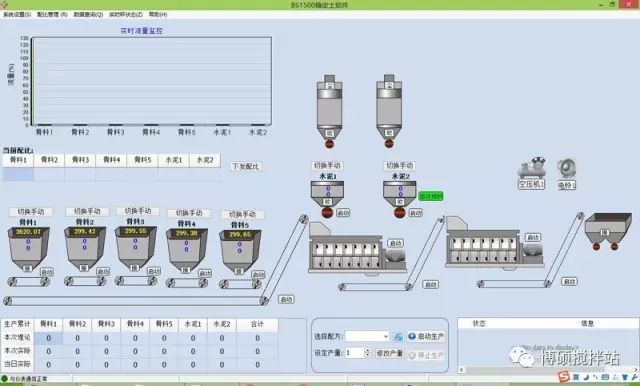This screenshot has height=386, width=640.
Task: Open the 配比管理 menu
Action: coord(52,14)
